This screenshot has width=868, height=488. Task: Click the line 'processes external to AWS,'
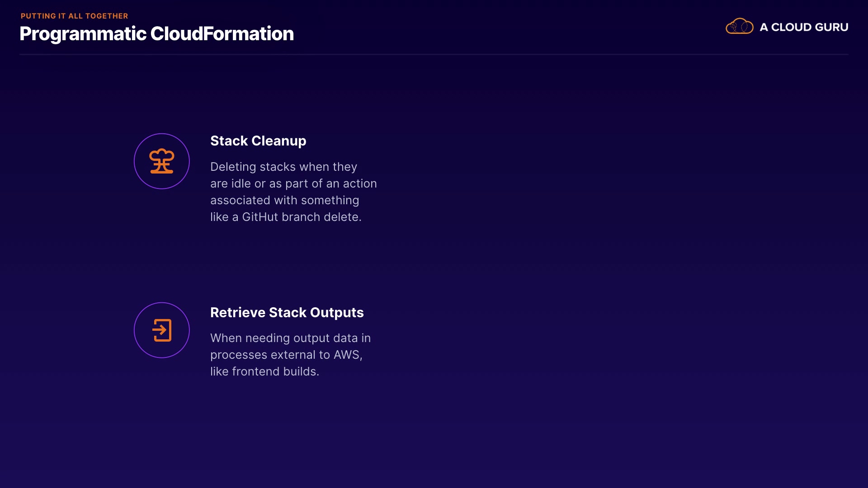(x=286, y=355)
